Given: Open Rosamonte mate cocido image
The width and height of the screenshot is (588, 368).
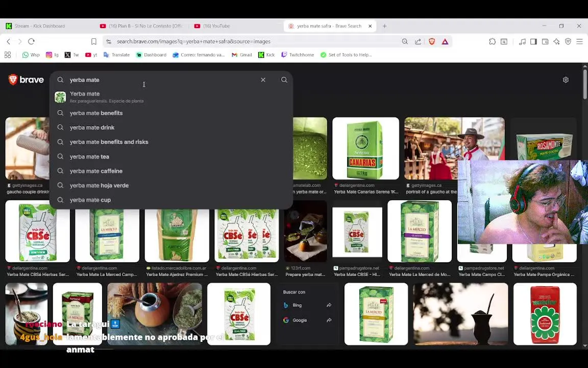Looking at the screenshot, I should pos(544,139).
